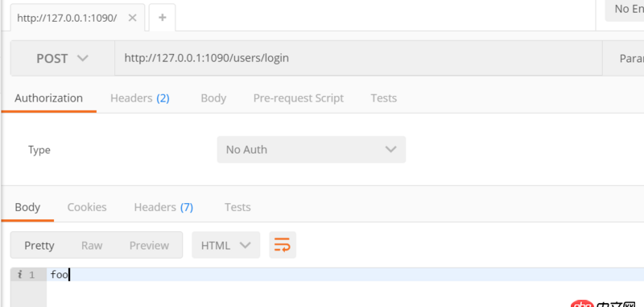Viewport: 644px width, 307px height.
Task: Click the info icon beside line 1
Action: coord(19,275)
